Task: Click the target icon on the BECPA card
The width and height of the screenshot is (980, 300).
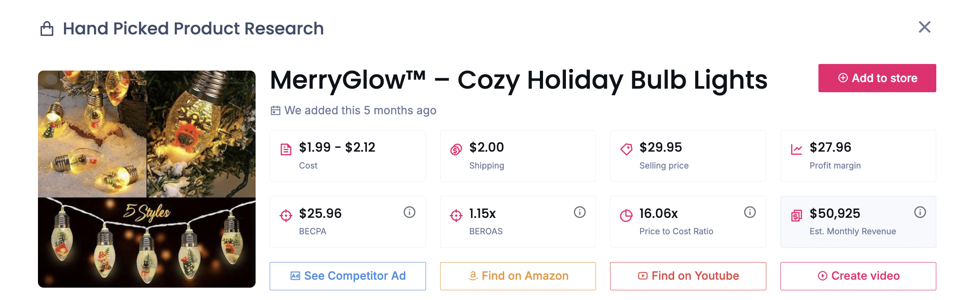Action: 286,215
